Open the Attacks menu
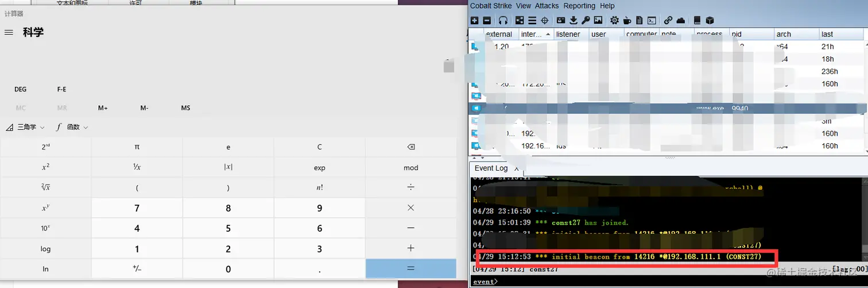868x288 pixels. pyautogui.click(x=547, y=6)
